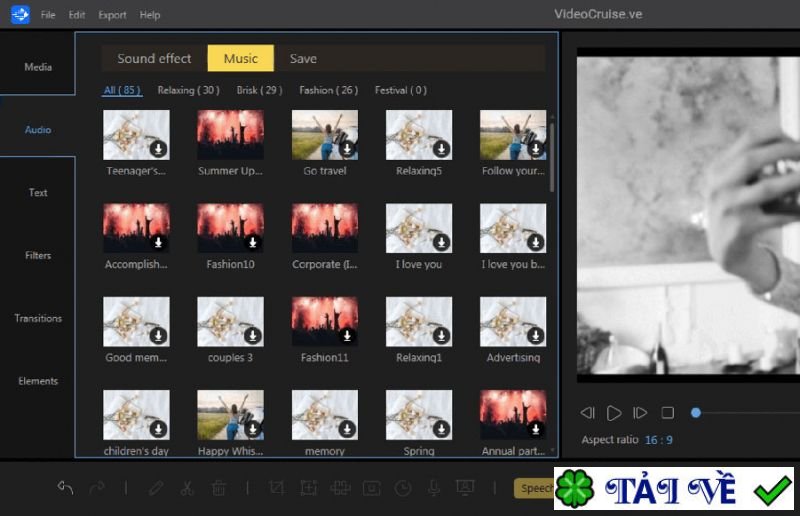This screenshot has height=516, width=800.
Task: Click the play button in preview
Action: pos(614,413)
